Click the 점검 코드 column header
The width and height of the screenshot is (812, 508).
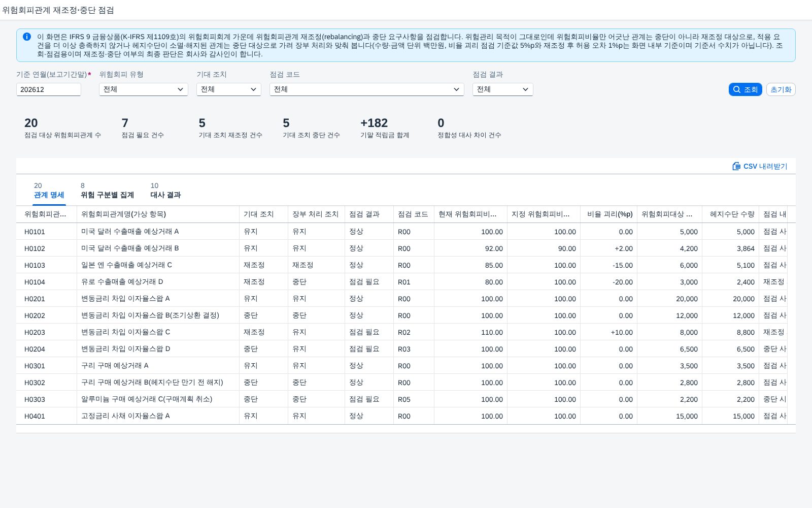414,214
